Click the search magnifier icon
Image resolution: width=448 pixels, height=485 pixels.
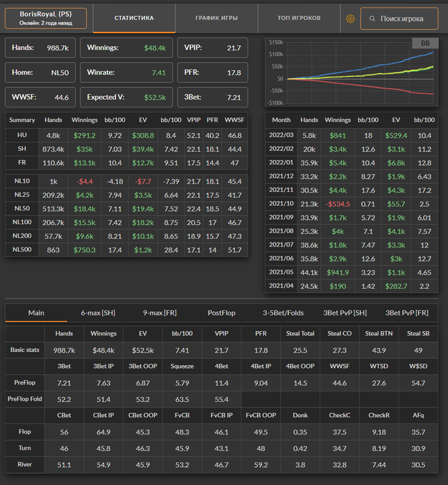(x=372, y=19)
